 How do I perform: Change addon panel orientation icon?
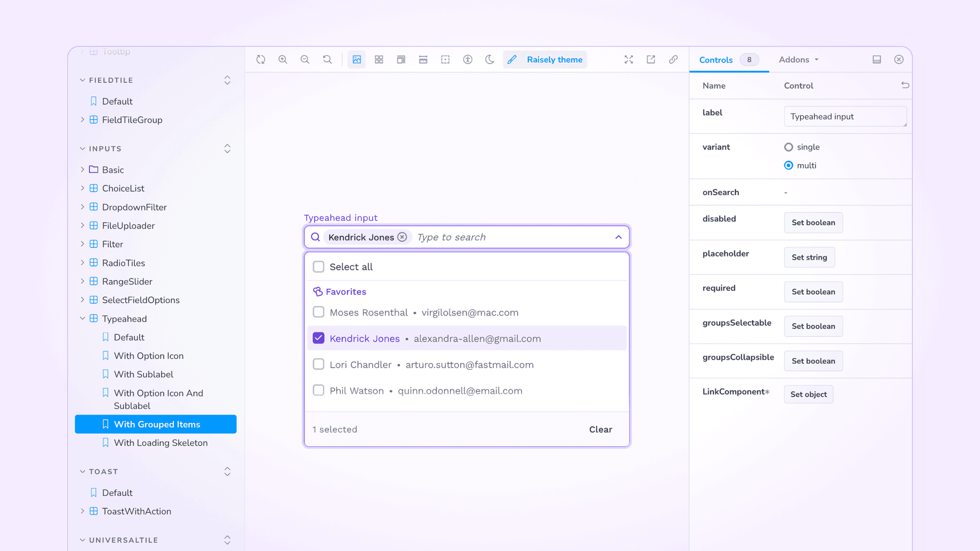pos(877,59)
